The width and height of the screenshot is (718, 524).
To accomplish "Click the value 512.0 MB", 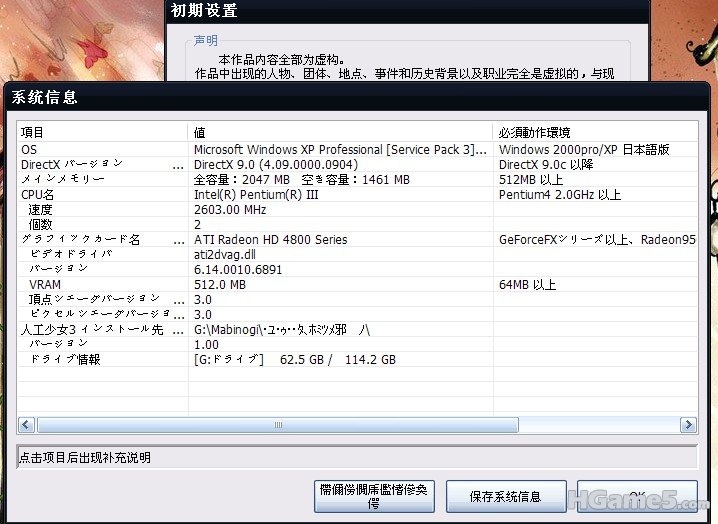I will [x=220, y=285].
